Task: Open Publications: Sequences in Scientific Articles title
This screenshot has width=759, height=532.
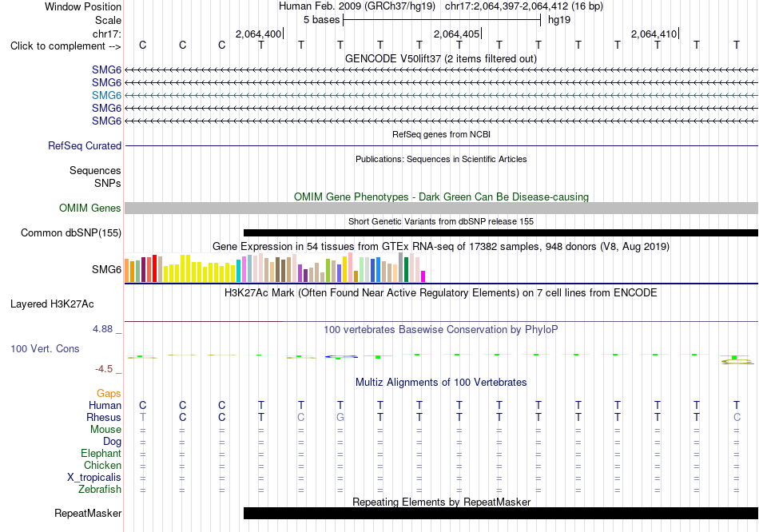Action: [x=441, y=159]
